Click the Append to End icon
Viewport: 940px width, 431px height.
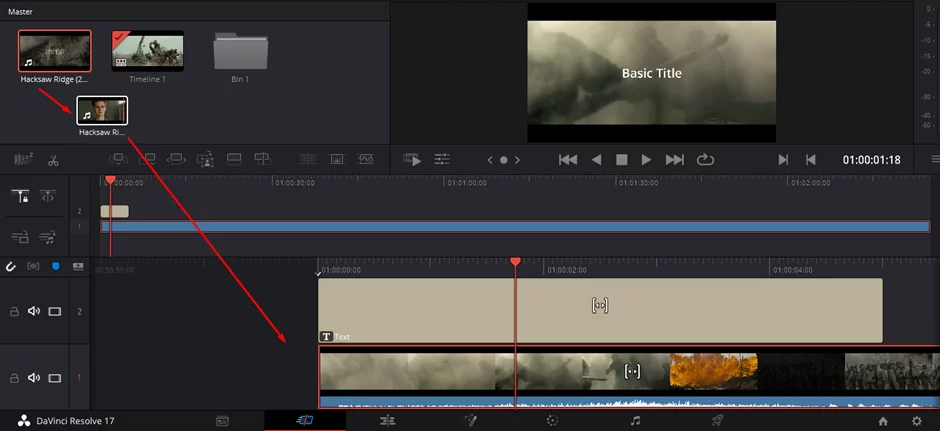147,159
